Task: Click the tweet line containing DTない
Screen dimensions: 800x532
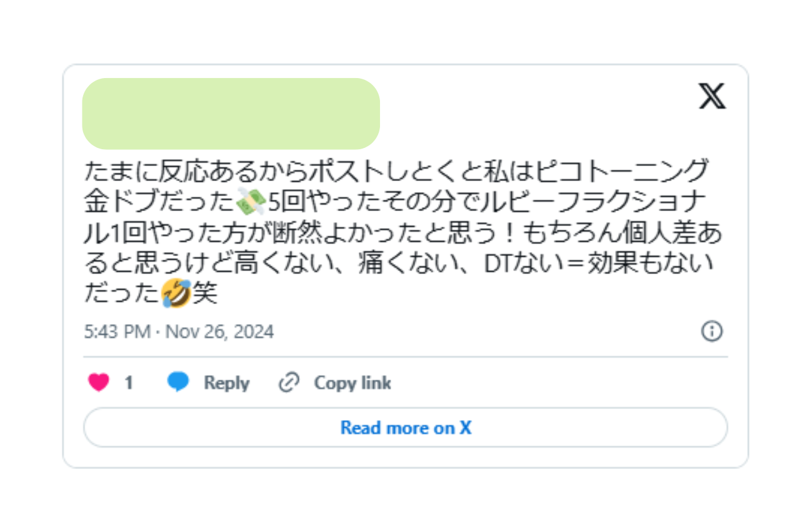Action: pos(399,264)
